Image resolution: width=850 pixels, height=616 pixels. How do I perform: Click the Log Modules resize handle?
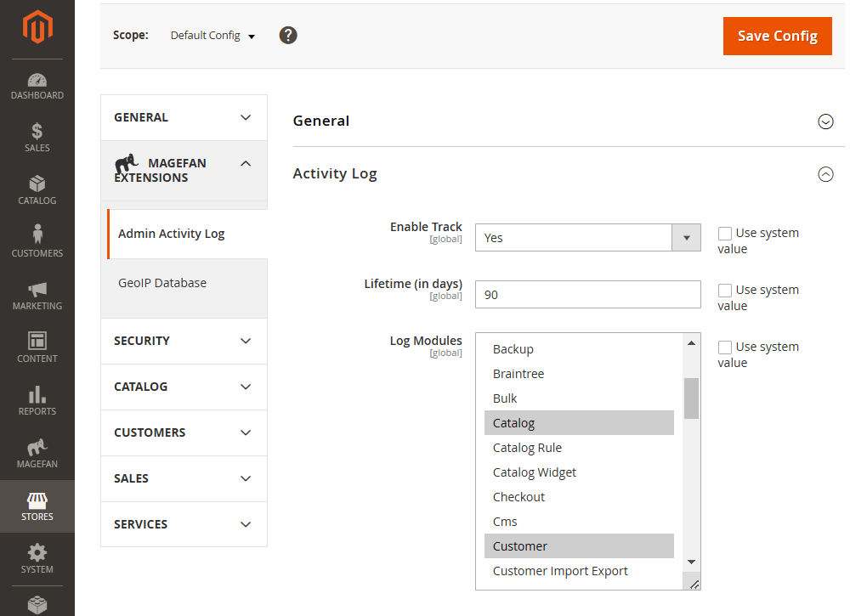[694, 584]
